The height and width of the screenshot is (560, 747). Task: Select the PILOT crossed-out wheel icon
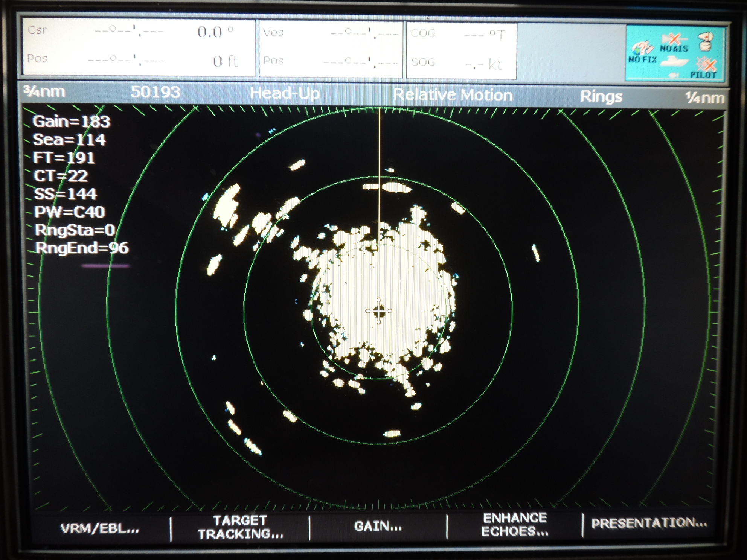(707, 65)
